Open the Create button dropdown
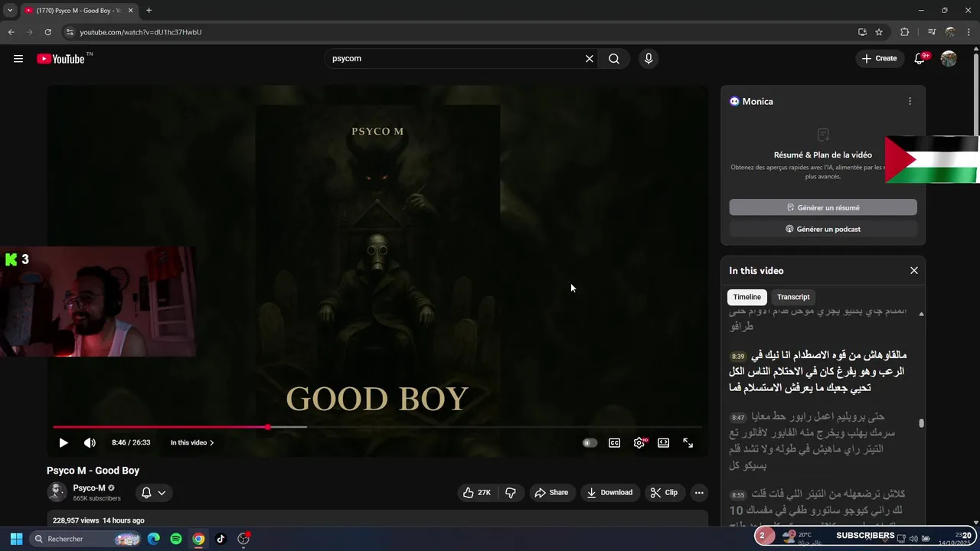This screenshot has height=551, width=980. point(879,58)
